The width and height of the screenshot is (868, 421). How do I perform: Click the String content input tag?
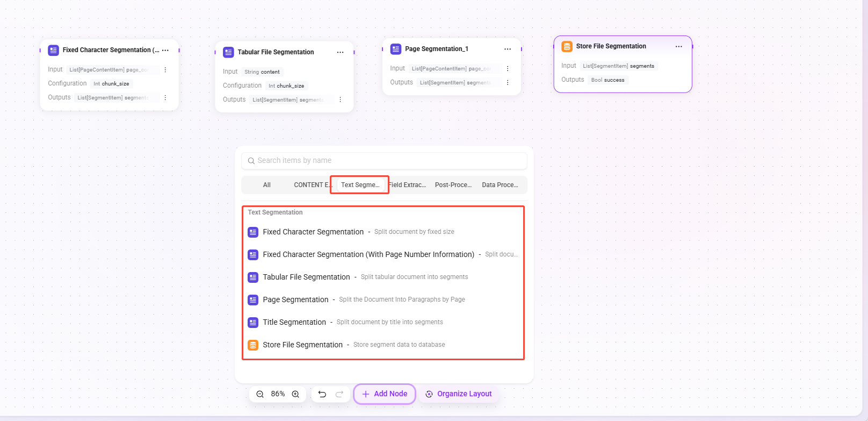pos(262,72)
